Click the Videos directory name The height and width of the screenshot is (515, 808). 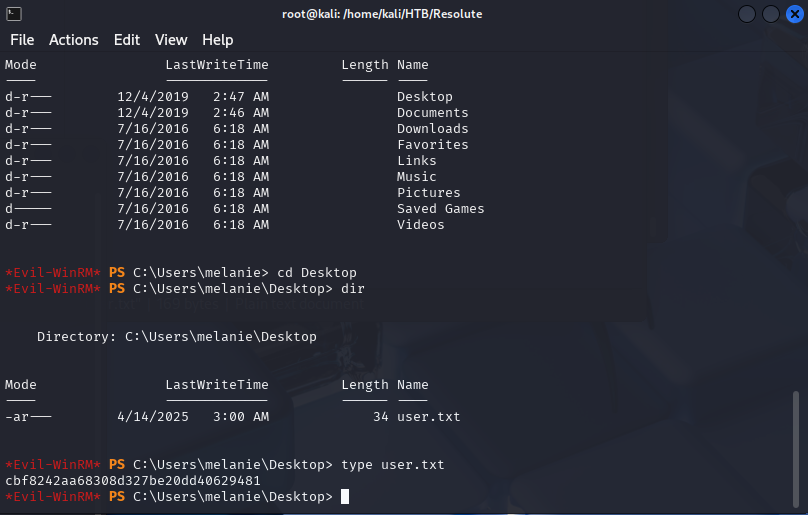(x=420, y=225)
